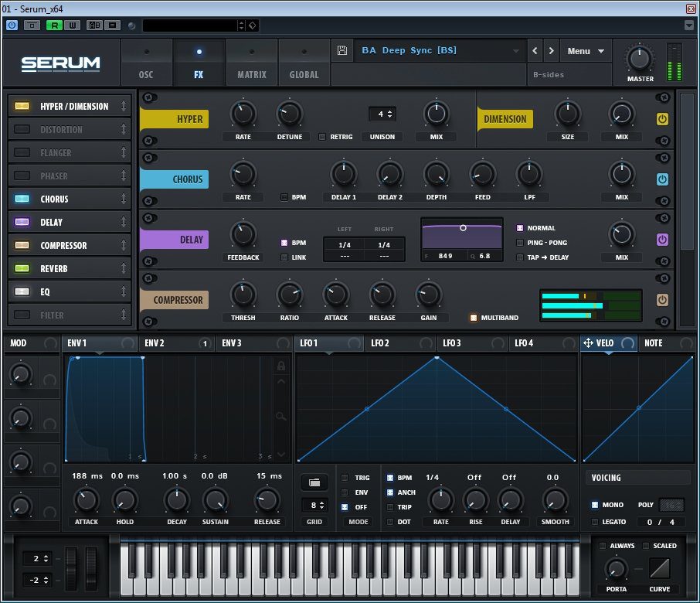Toggle the Hyper/Dimension effect power button
The width and height of the screenshot is (700, 603).
point(662,119)
